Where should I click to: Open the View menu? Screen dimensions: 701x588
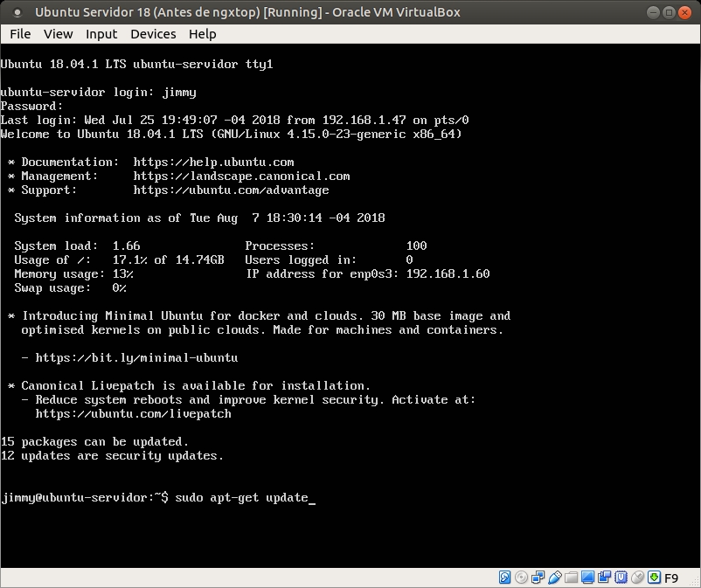click(x=58, y=33)
